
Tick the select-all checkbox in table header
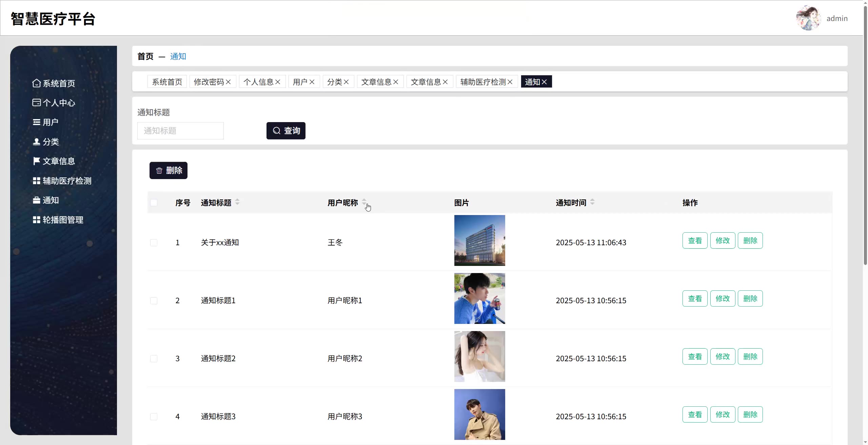(x=154, y=202)
